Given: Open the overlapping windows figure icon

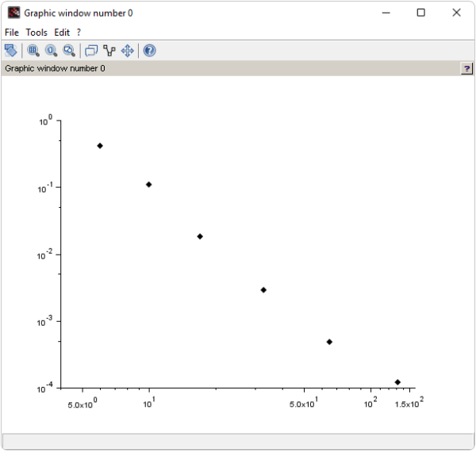Looking at the screenshot, I should tap(91, 51).
